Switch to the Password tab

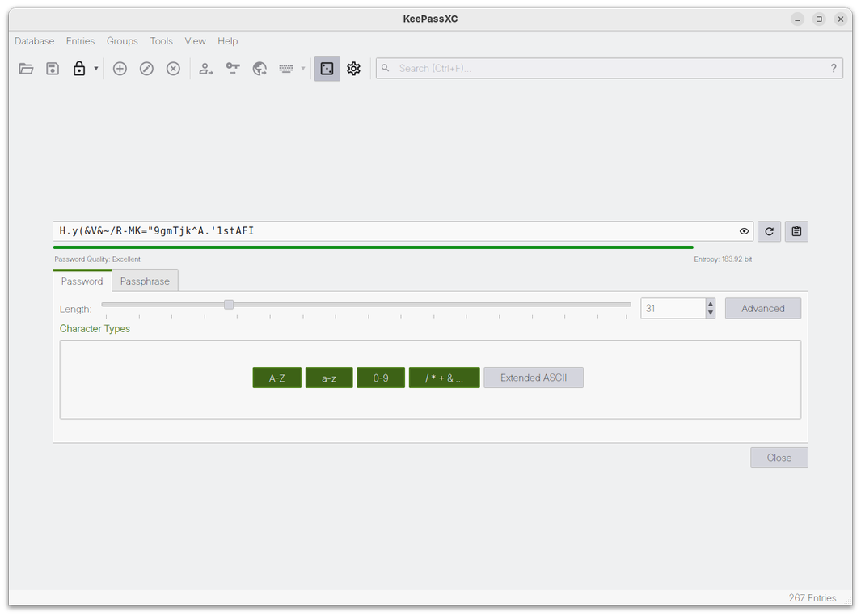coord(82,281)
